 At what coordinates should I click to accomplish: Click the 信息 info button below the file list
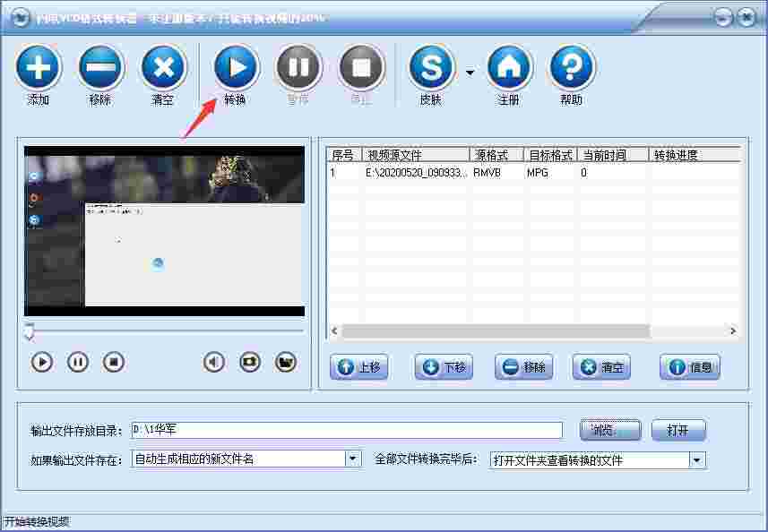(x=689, y=367)
